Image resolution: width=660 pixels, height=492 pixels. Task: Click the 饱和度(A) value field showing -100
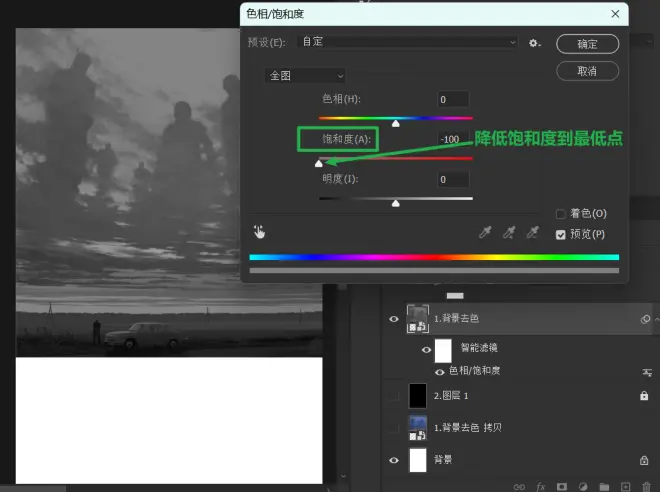[453, 139]
